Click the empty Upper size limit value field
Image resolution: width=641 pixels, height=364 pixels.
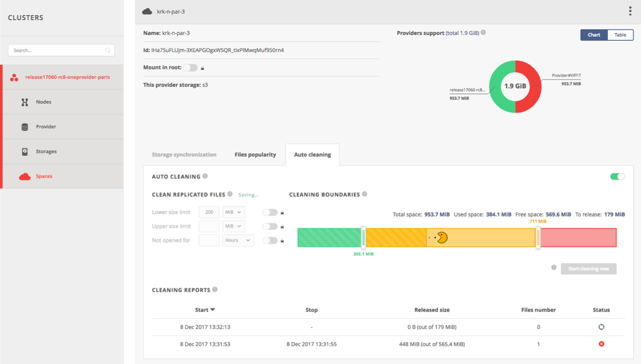point(209,226)
